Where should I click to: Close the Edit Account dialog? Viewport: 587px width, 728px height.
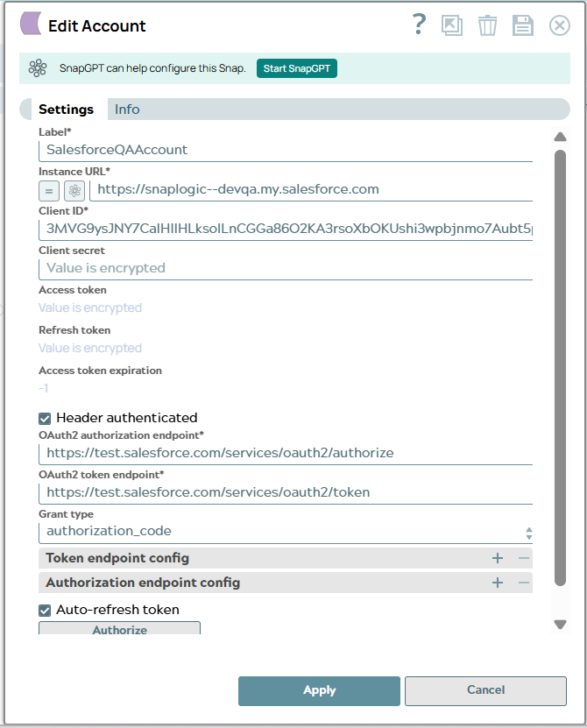560,25
